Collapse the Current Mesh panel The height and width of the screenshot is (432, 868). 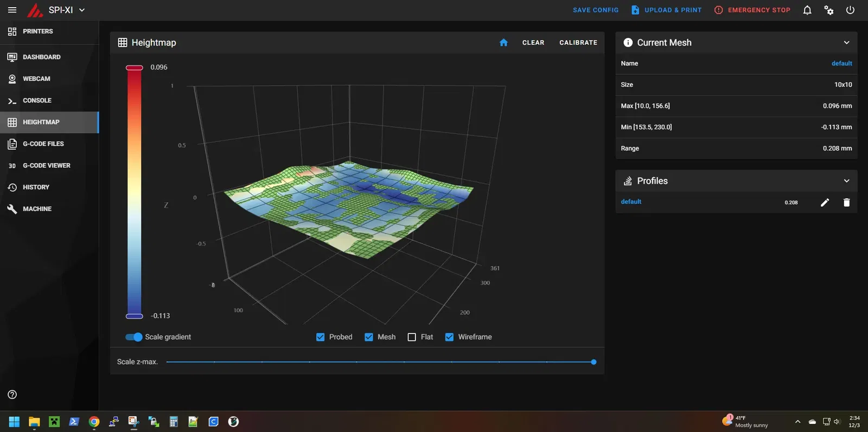point(846,43)
